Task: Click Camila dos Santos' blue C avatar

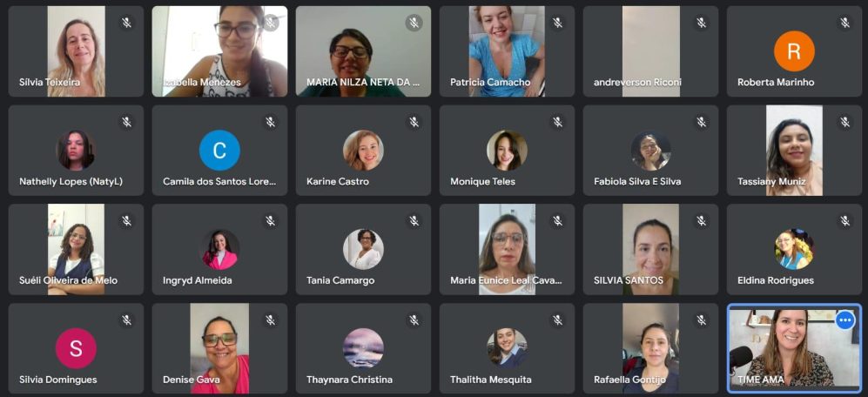Action: [x=219, y=150]
